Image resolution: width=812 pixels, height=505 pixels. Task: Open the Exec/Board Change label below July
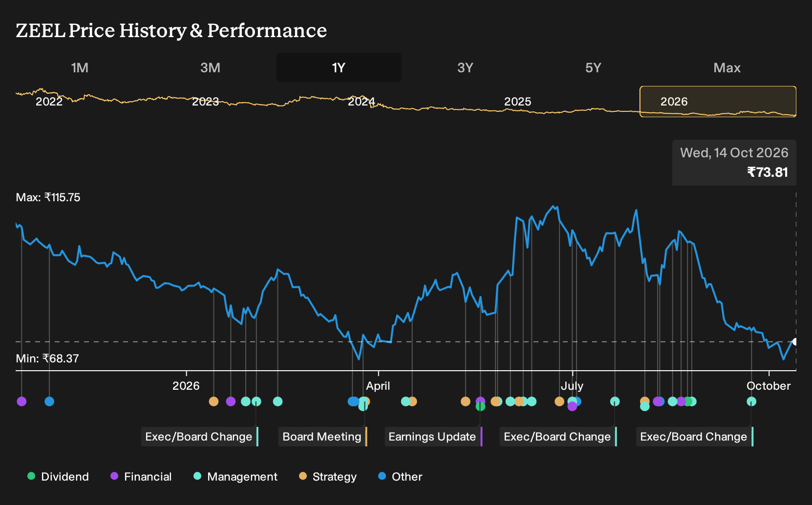(558, 437)
